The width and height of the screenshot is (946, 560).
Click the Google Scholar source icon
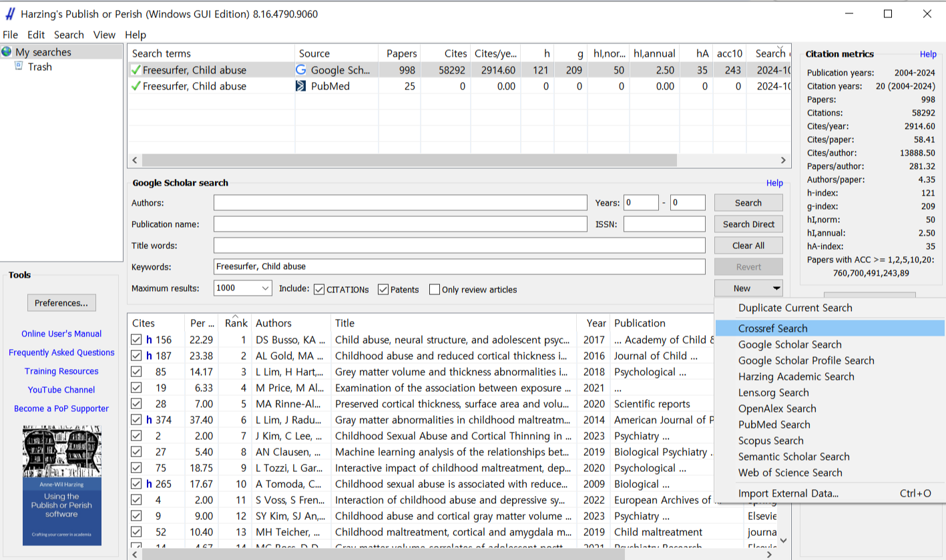pos(301,70)
